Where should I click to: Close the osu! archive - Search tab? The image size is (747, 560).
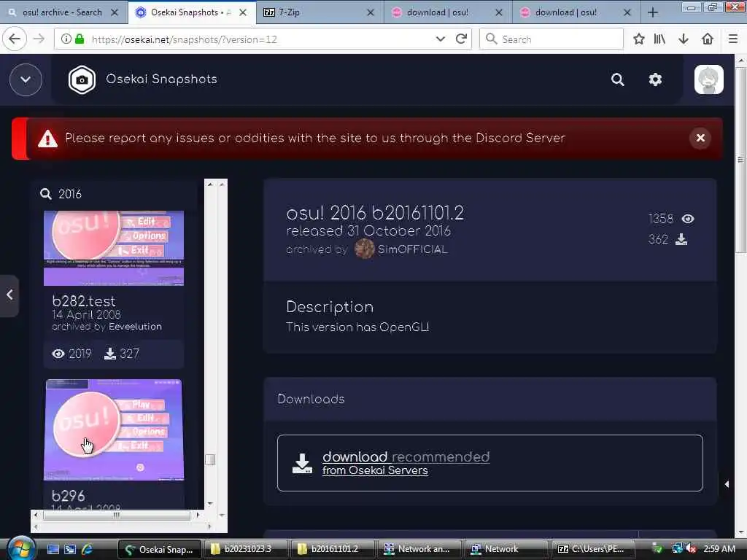115,12
